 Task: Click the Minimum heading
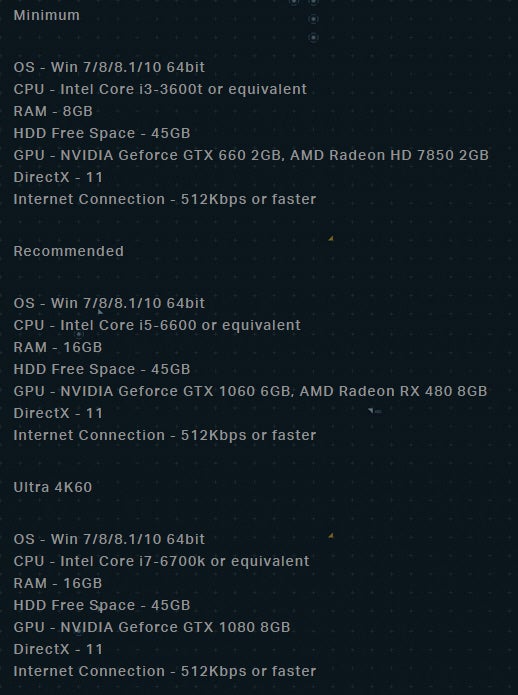47,15
